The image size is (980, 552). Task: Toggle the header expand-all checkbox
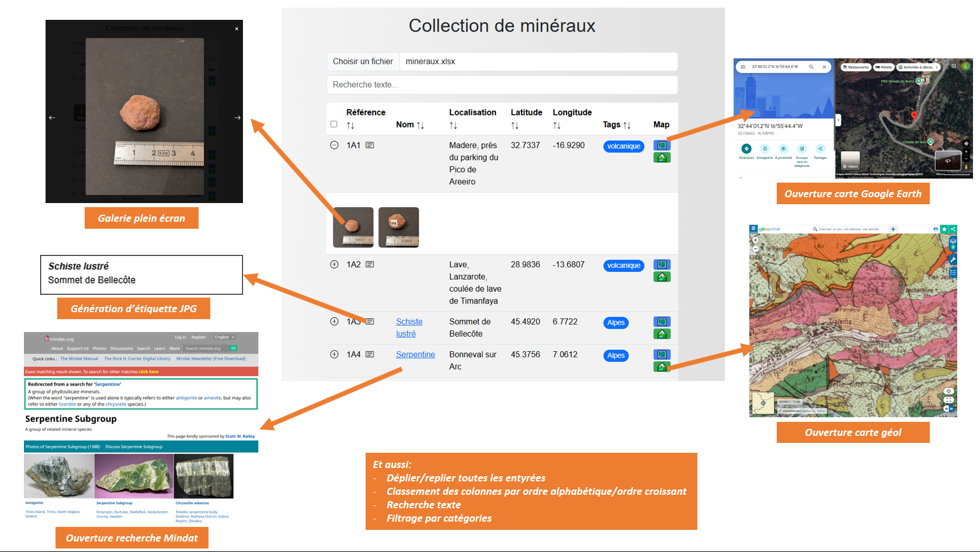click(334, 124)
